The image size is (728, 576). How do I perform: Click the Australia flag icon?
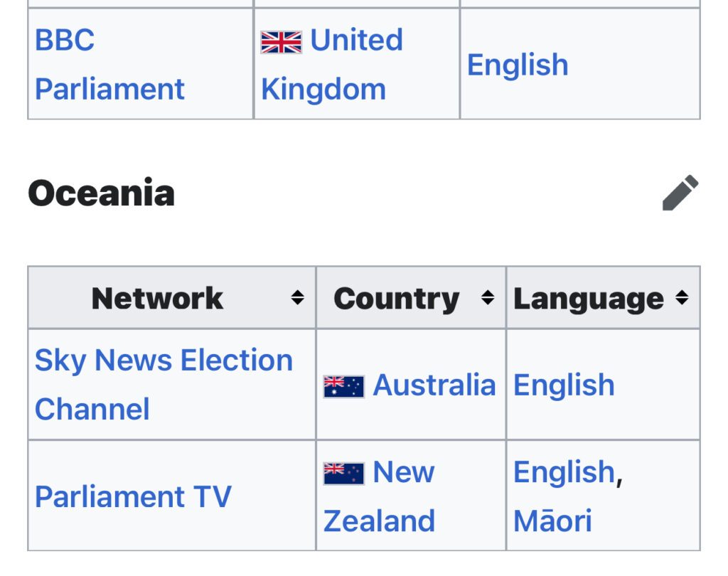click(x=343, y=386)
